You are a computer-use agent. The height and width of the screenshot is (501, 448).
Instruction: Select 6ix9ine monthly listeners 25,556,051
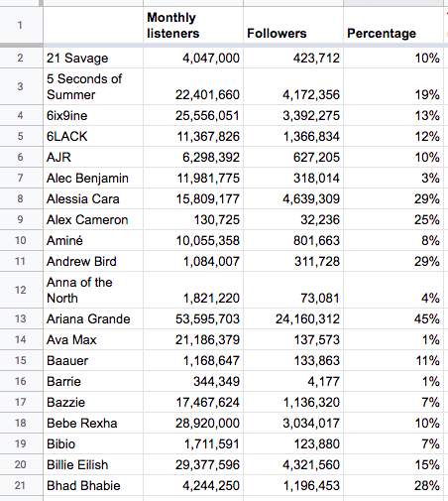click(x=193, y=115)
